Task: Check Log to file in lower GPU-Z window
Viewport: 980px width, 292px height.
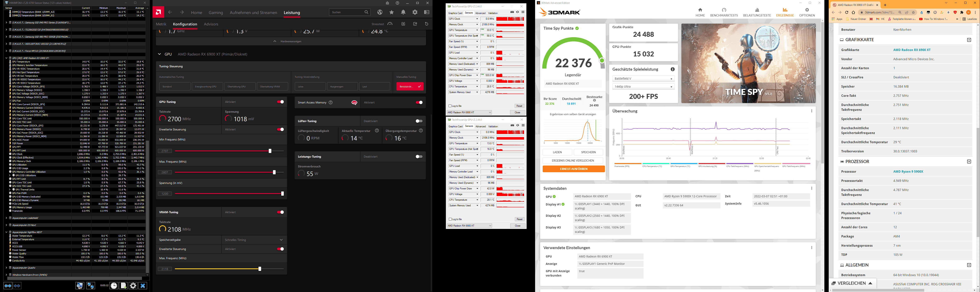Action: click(x=450, y=219)
